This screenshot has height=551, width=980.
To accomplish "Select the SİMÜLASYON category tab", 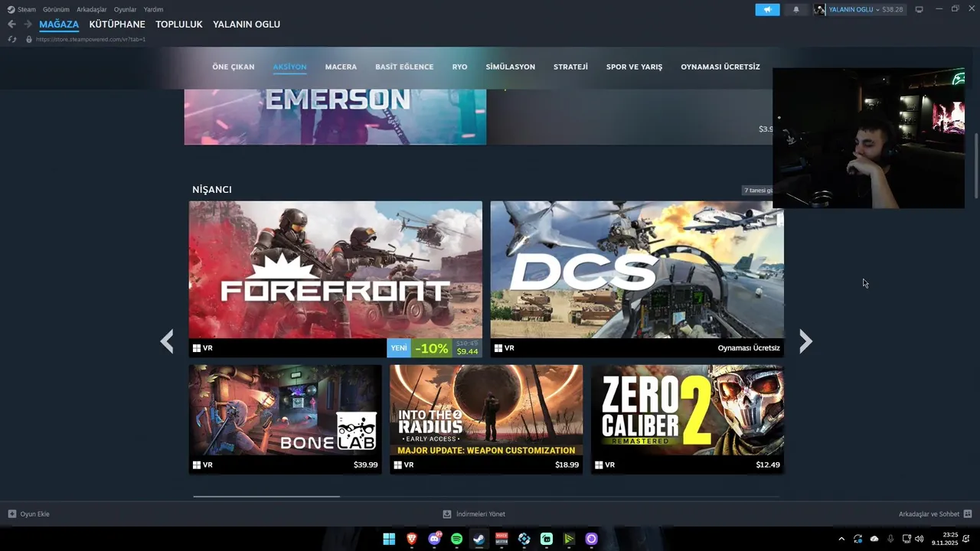I will (x=511, y=67).
